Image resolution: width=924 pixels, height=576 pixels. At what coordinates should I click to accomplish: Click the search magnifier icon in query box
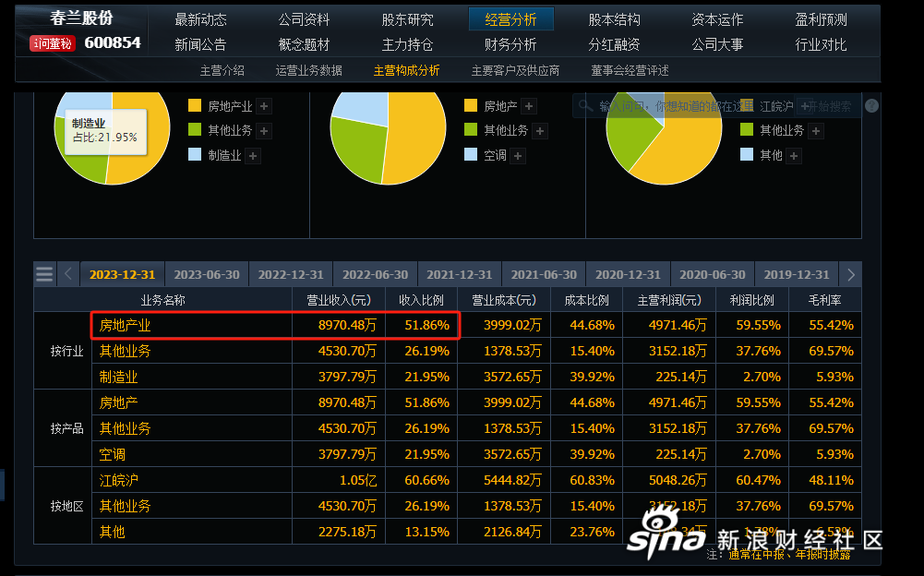coord(585,106)
